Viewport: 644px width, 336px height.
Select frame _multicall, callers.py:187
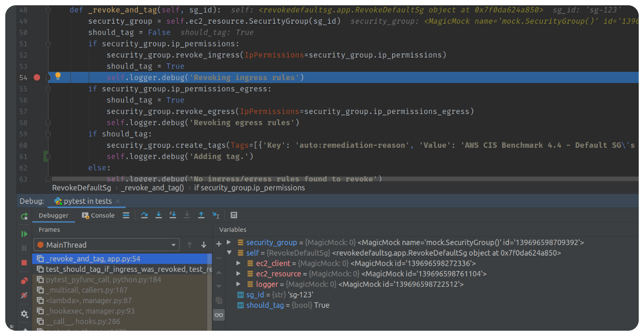pyautogui.click(x=122, y=290)
